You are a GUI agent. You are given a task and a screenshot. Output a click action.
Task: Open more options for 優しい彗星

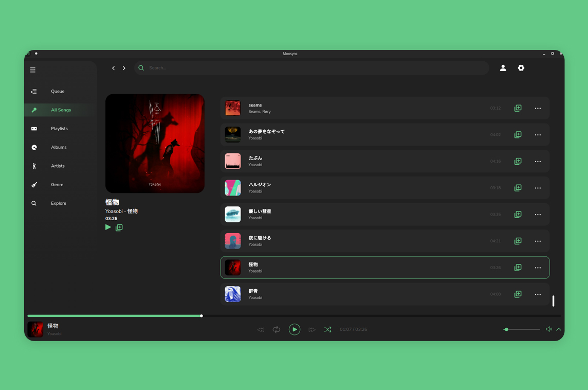538,215
